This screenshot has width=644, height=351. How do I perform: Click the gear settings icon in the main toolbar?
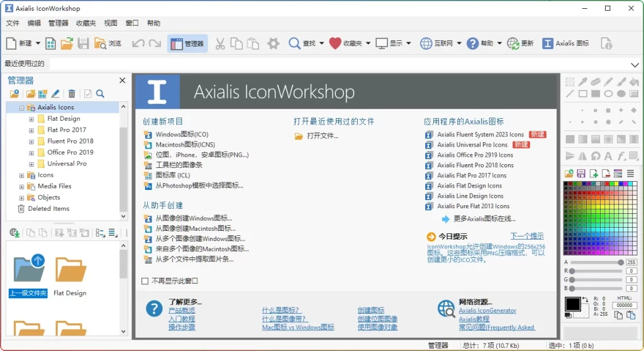click(273, 43)
